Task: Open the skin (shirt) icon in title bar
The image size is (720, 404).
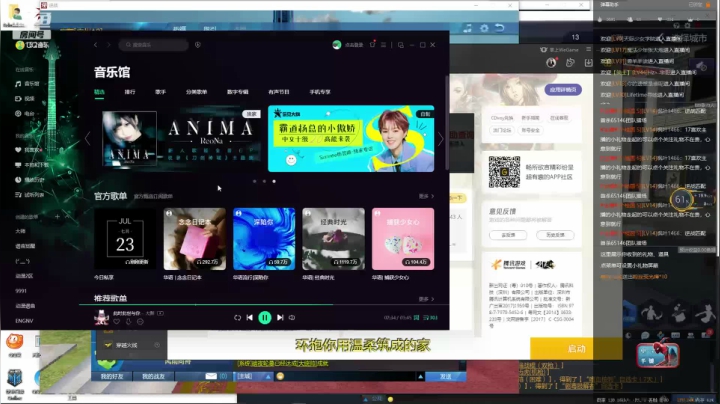Action: 372,45
